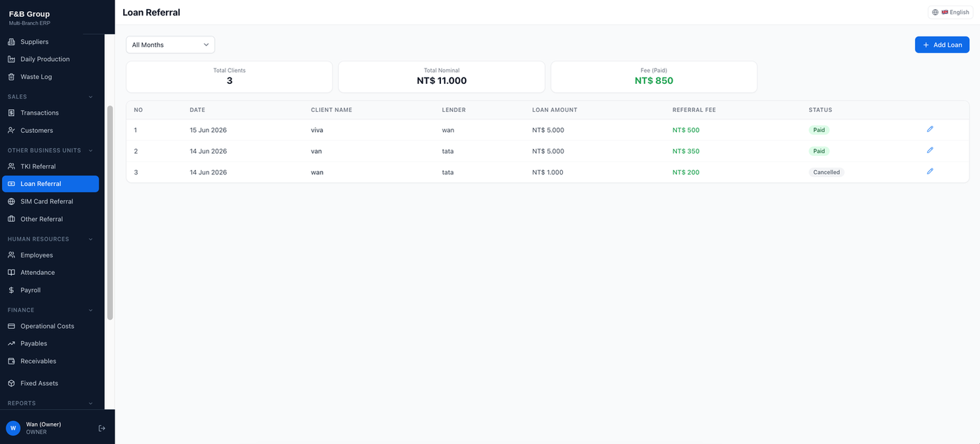Viewport: 980px width, 444px height.
Task: Edit the cancelled wan loan pencil icon
Action: pos(930,171)
